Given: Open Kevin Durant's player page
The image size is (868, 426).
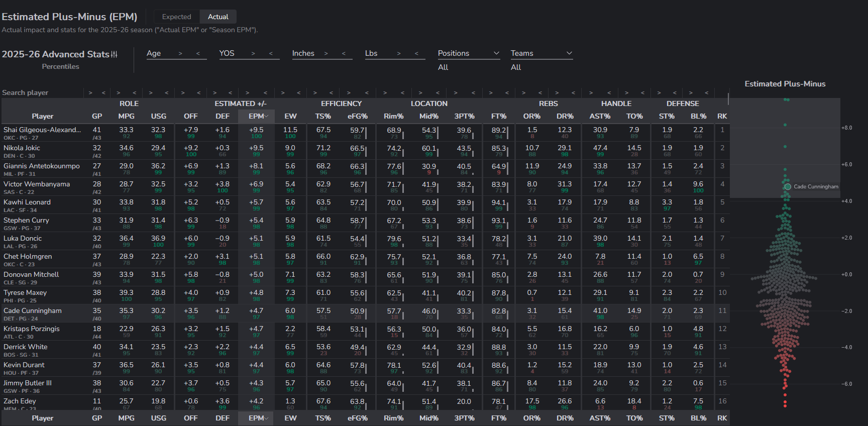Looking at the screenshot, I should coord(24,365).
